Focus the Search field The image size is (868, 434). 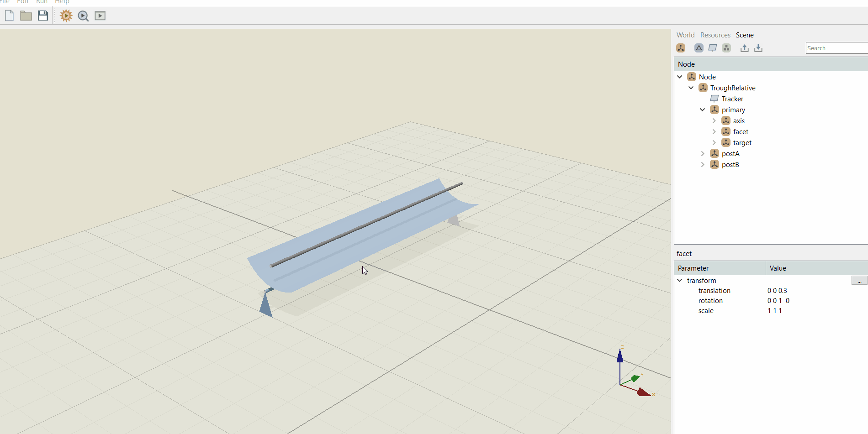click(837, 48)
